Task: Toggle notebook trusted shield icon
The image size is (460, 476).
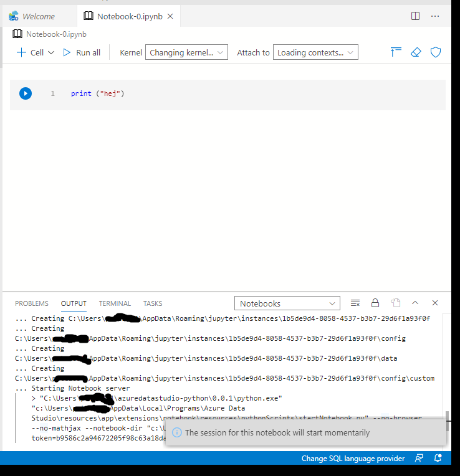Action: pos(436,52)
